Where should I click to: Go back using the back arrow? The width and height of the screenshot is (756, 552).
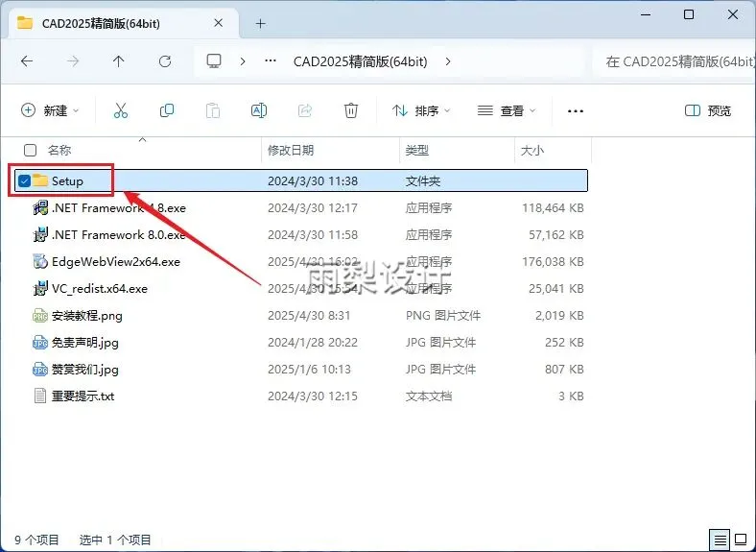(x=27, y=61)
